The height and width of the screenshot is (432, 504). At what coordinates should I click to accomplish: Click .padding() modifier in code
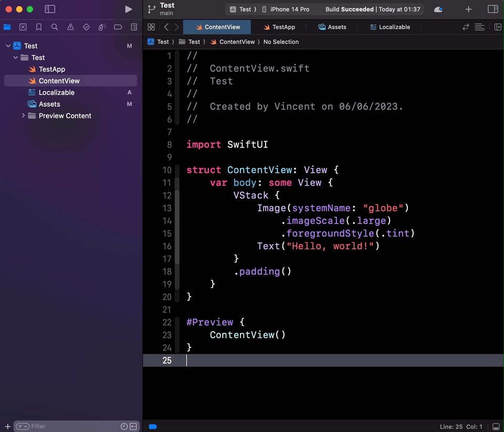pos(262,271)
